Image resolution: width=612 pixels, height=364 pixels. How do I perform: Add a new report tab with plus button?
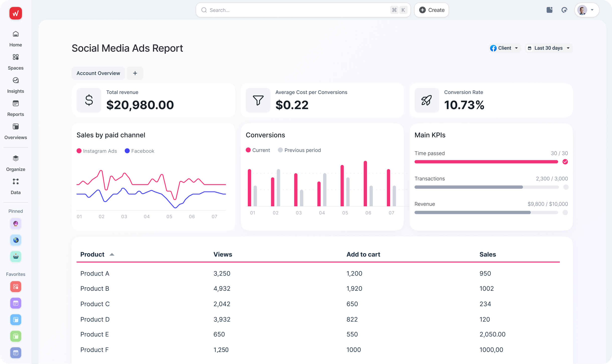click(135, 73)
